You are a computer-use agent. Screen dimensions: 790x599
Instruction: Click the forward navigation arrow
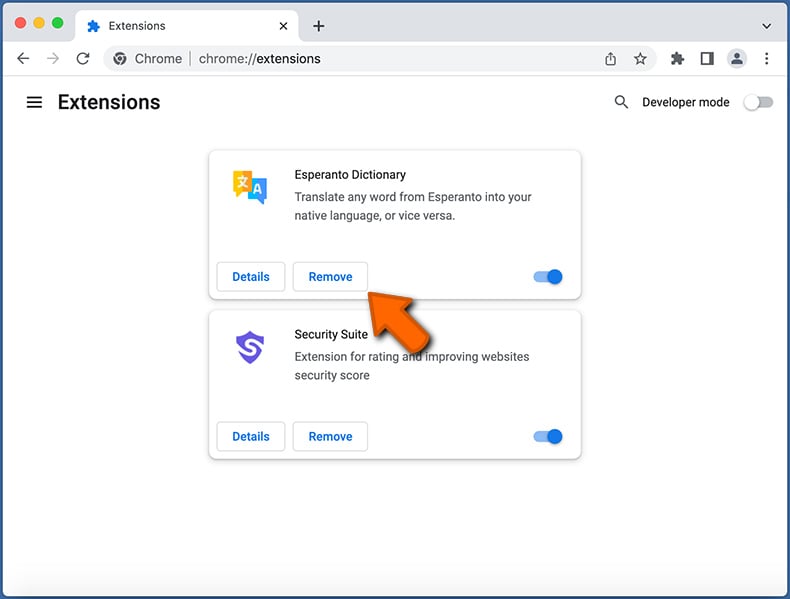point(53,58)
